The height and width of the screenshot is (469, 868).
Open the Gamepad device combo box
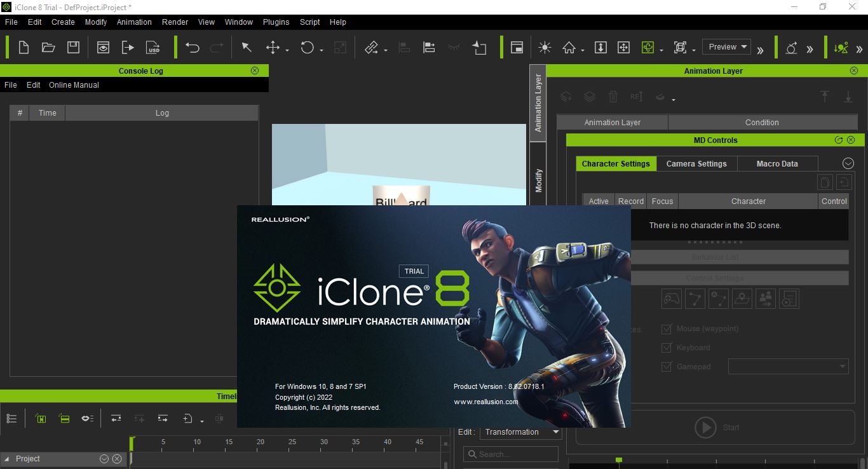tap(788, 366)
